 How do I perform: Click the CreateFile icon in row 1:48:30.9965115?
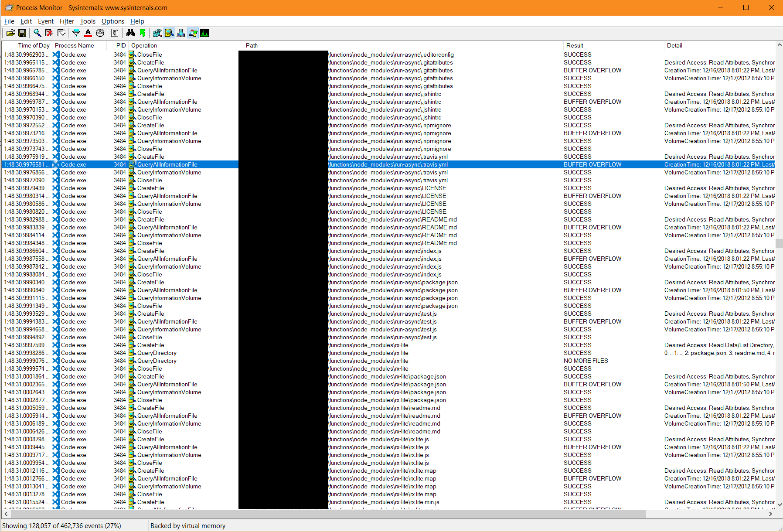pyautogui.click(x=132, y=62)
